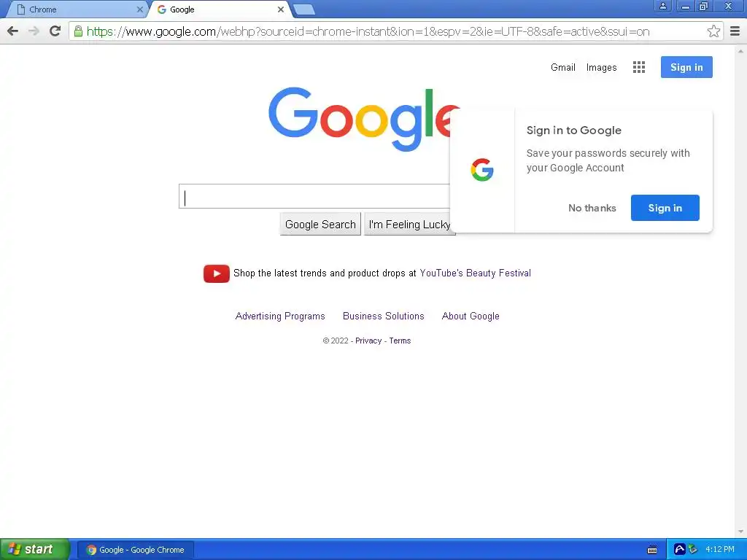Image resolution: width=747 pixels, height=560 pixels.
Task: Focus the Google search text box
Action: pos(314,196)
